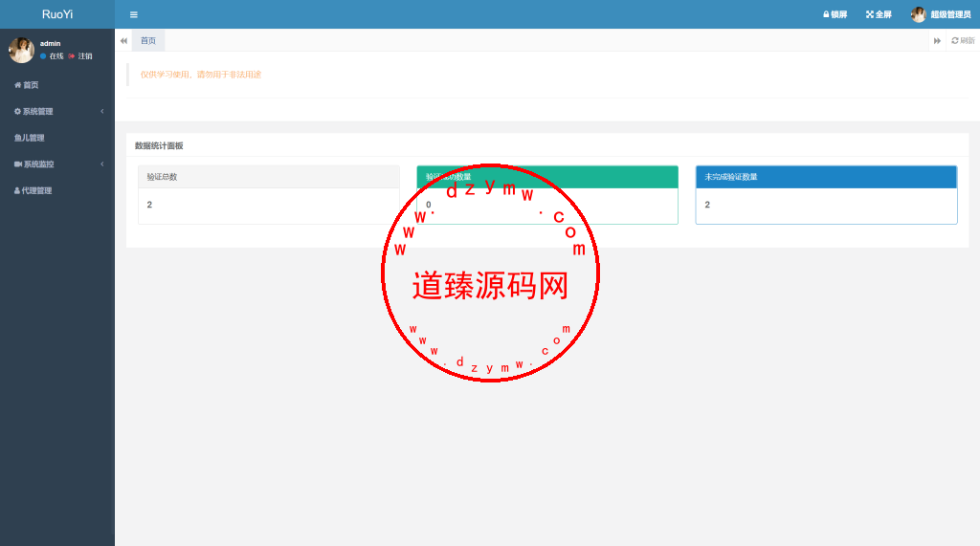Select the 首页 tab in the tab bar
Screen dimensions: 980x546
[x=148, y=40]
